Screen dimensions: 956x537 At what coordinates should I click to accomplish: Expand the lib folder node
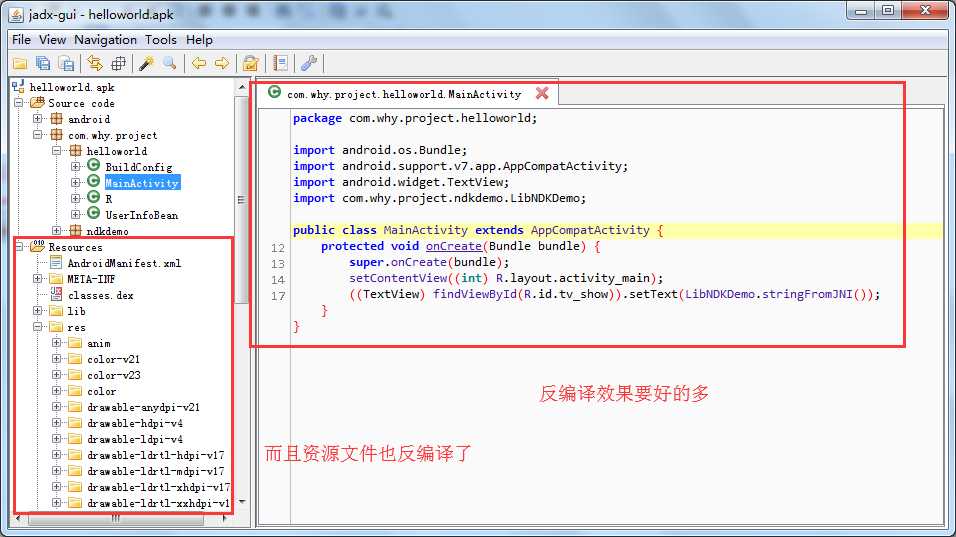38,311
